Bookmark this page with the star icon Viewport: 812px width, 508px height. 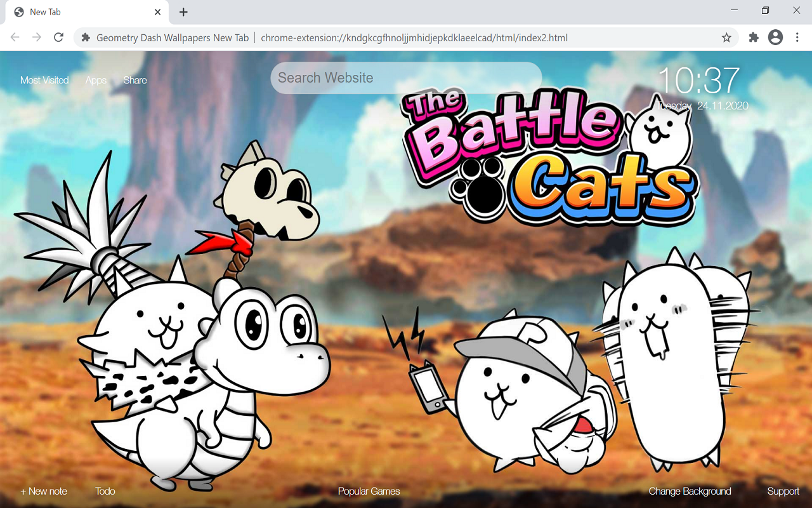point(726,37)
